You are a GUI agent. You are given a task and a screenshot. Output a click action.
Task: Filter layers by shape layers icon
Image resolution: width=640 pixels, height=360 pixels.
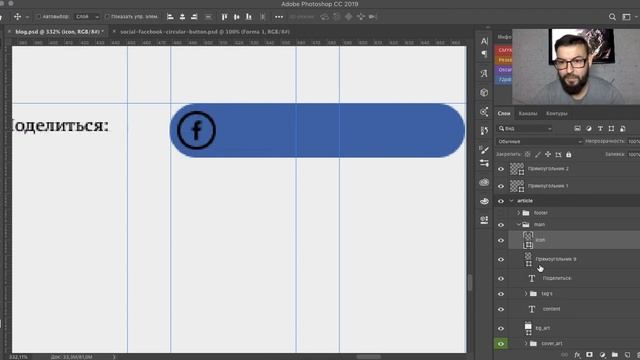[x=611, y=129]
